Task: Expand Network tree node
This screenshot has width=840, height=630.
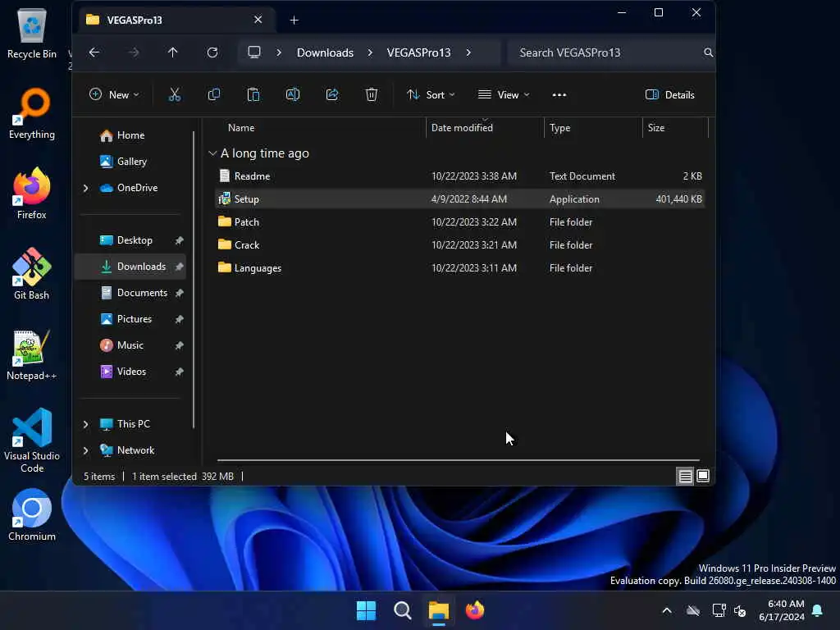Action: click(85, 450)
